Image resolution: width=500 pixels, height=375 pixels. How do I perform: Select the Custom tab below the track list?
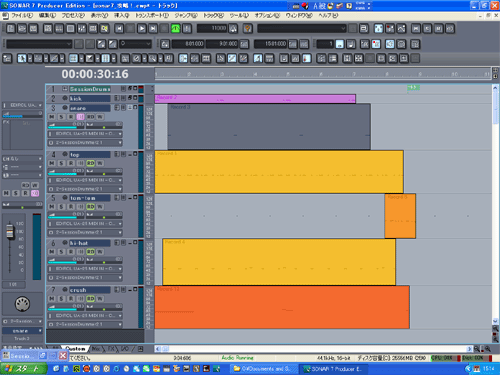pos(75,349)
